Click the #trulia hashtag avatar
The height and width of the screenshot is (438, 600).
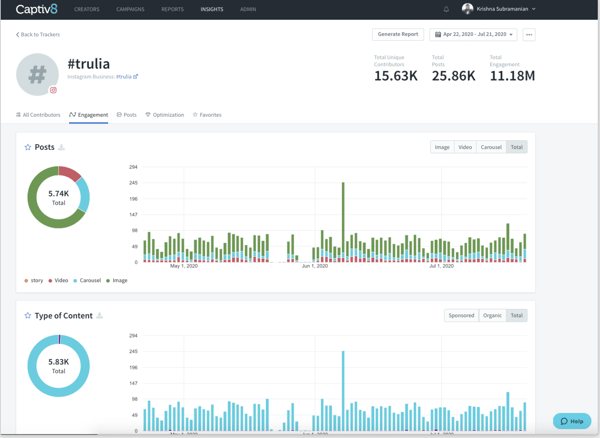(37, 74)
